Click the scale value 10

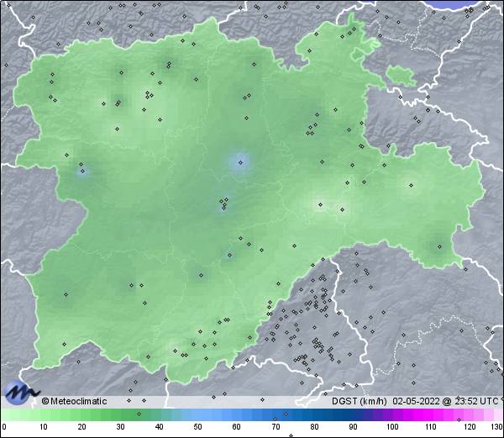click(44, 427)
